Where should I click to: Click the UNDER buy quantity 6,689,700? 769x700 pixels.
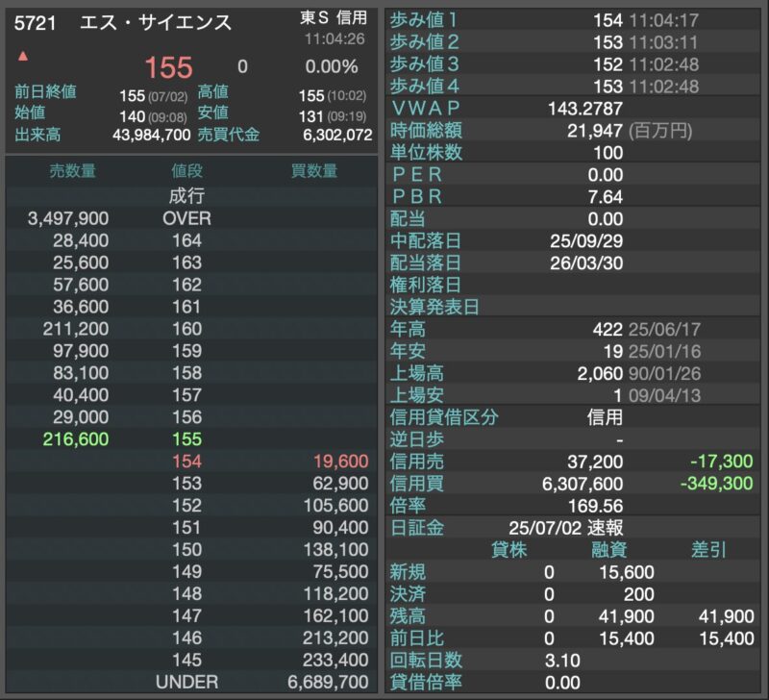(x=328, y=683)
